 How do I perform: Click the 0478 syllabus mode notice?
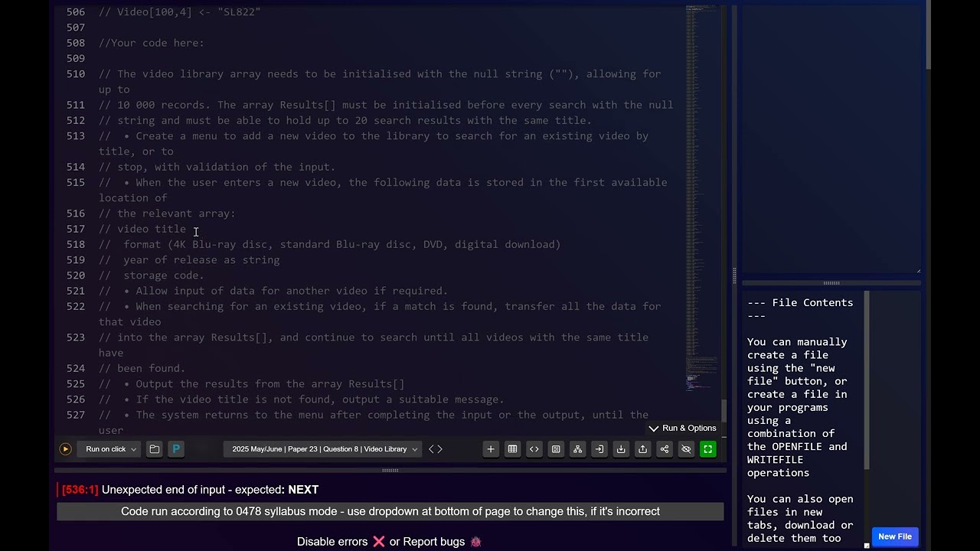(x=390, y=511)
